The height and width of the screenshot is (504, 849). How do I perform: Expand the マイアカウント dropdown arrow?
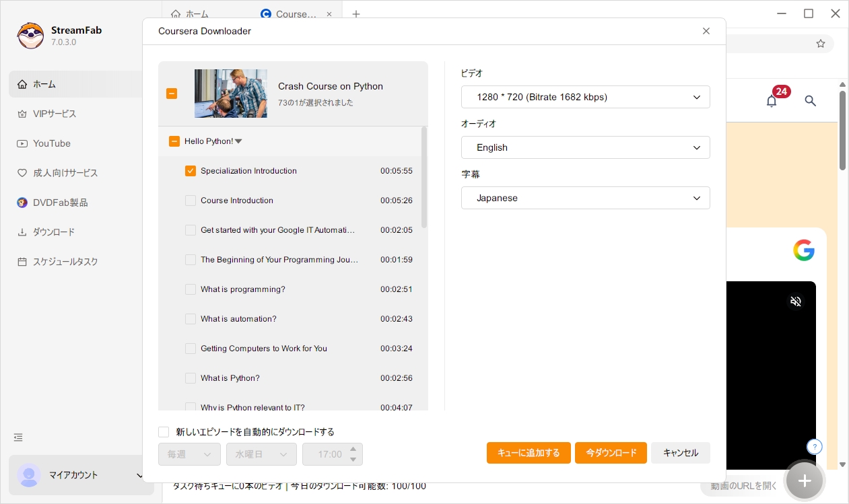point(139,476)
